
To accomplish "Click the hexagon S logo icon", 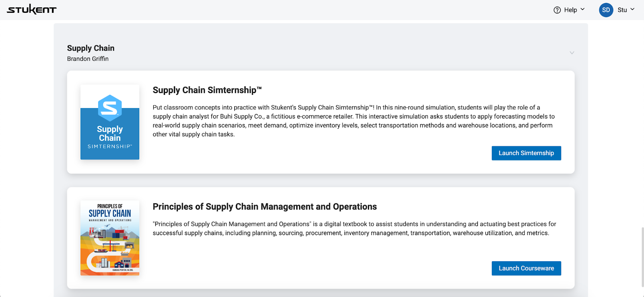I will click(110, 108).
